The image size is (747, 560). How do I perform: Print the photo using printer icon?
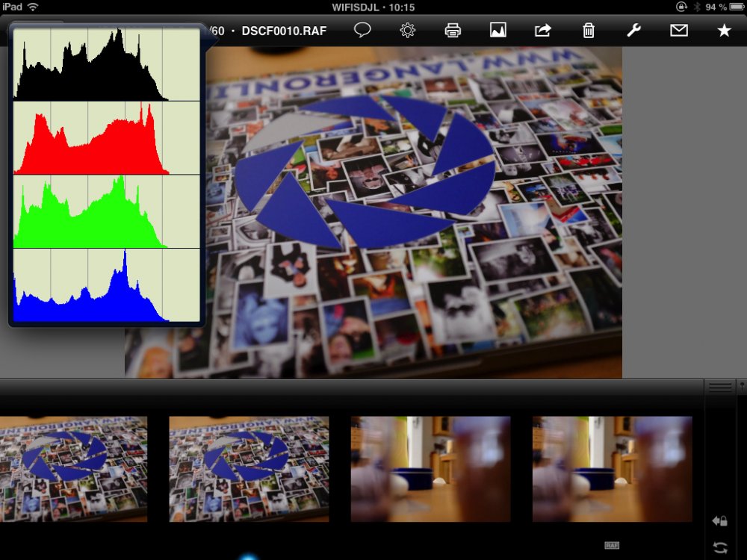pyautogui.click(x=453, y=31)
